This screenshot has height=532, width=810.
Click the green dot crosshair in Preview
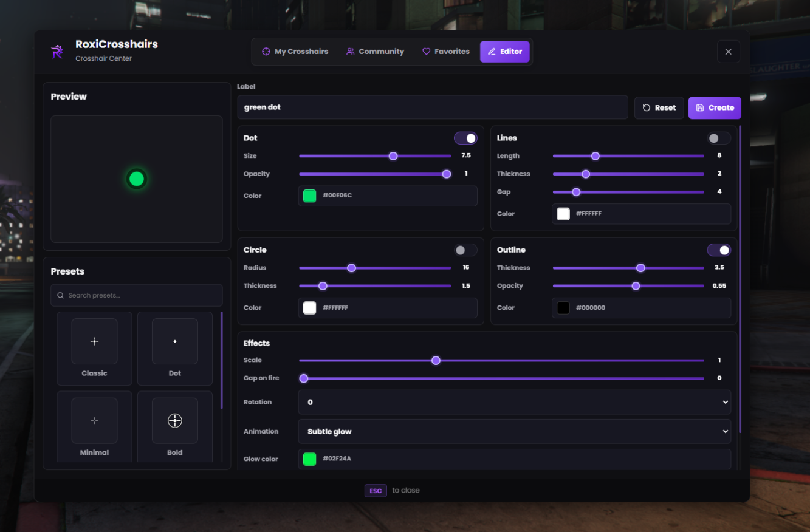137,179
